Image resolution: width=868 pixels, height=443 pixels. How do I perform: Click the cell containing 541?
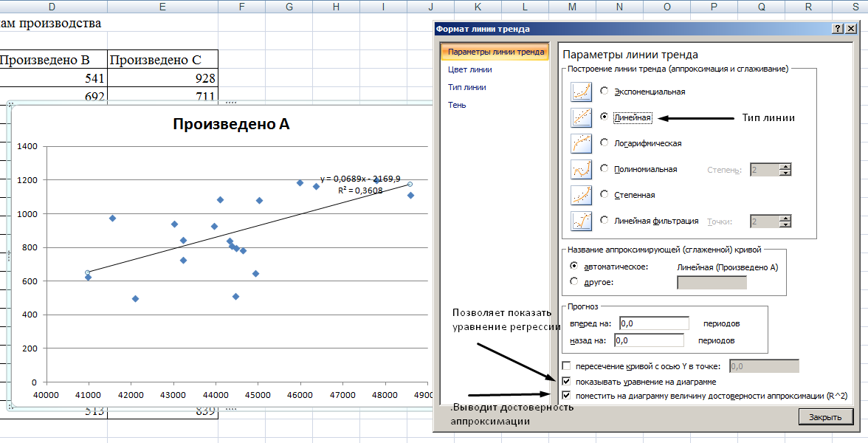(x=54, y=78)
